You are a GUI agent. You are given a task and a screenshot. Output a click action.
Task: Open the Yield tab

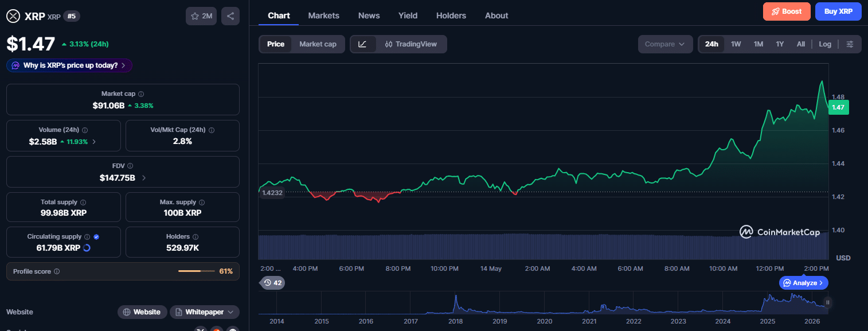tap(408, 15)
